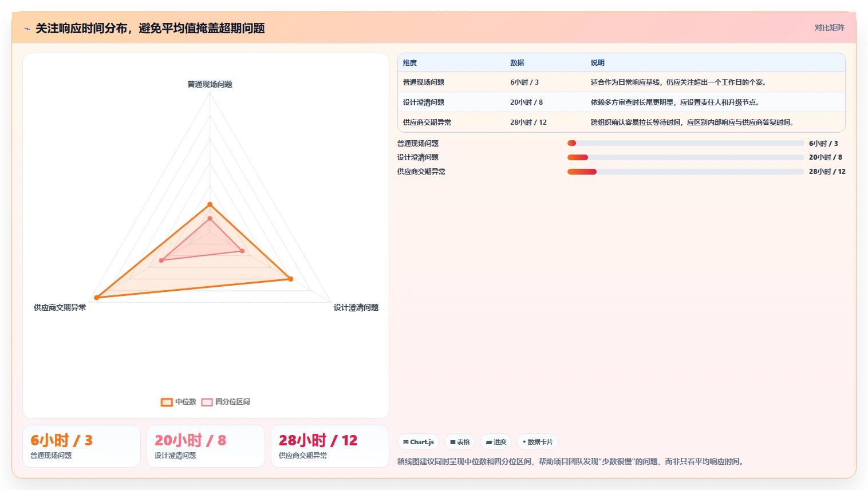868x490 pixels.
Task: Click the 说明 column header
Action: [x=598, y=63]
